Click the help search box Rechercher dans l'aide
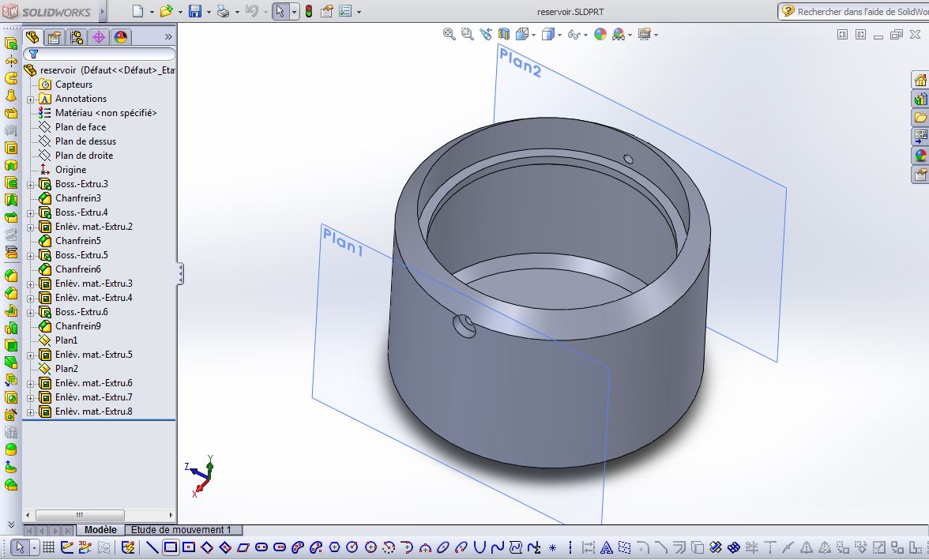 pyautogui.click(x=854, y=11)
